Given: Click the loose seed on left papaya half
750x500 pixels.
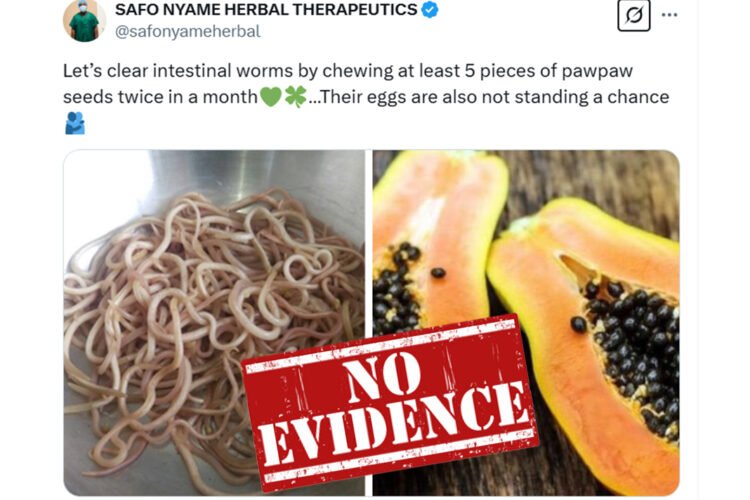Looking at the screenshot, I should click(x=438, y=273).
